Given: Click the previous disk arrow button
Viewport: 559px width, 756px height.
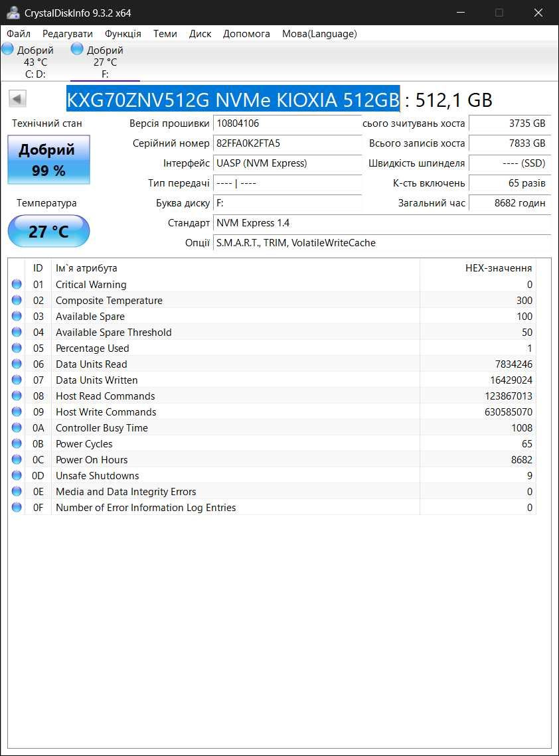Looking at the screenshot, I should pos(17,100).
